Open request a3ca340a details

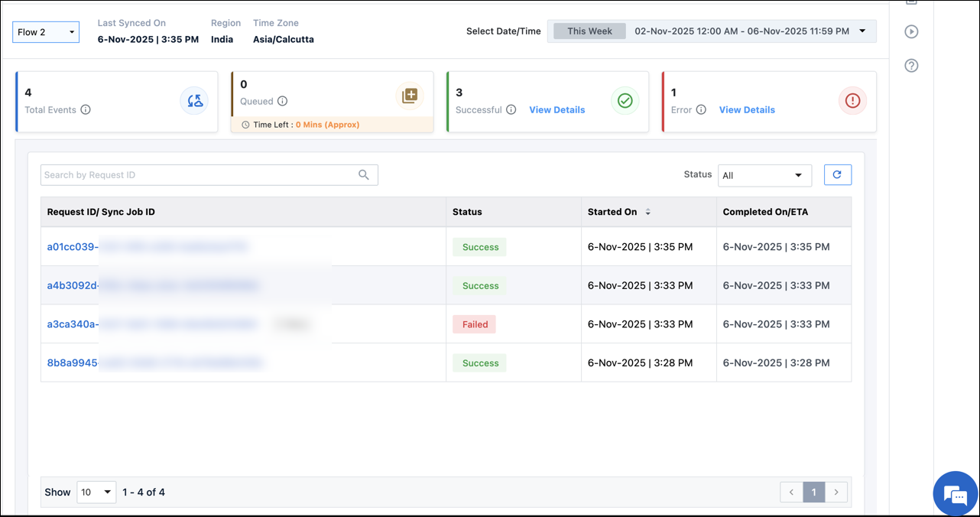coord(72,324)
